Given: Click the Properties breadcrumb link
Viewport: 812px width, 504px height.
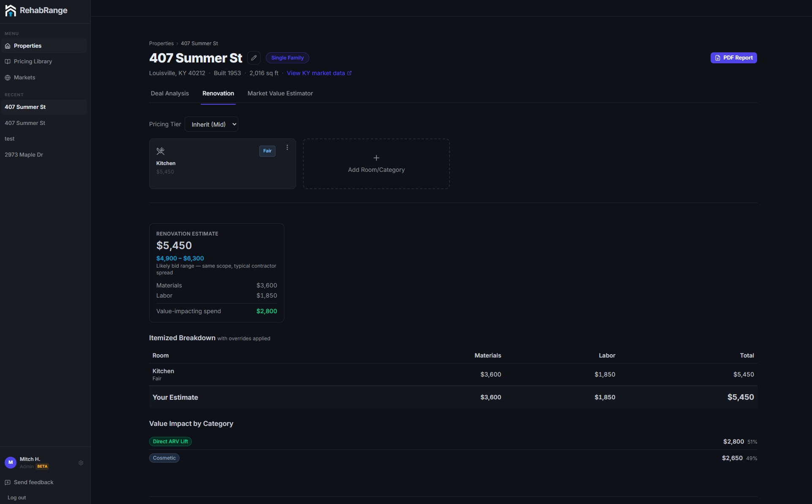Looking at the screenshot, I should click(x=161, y=43).
